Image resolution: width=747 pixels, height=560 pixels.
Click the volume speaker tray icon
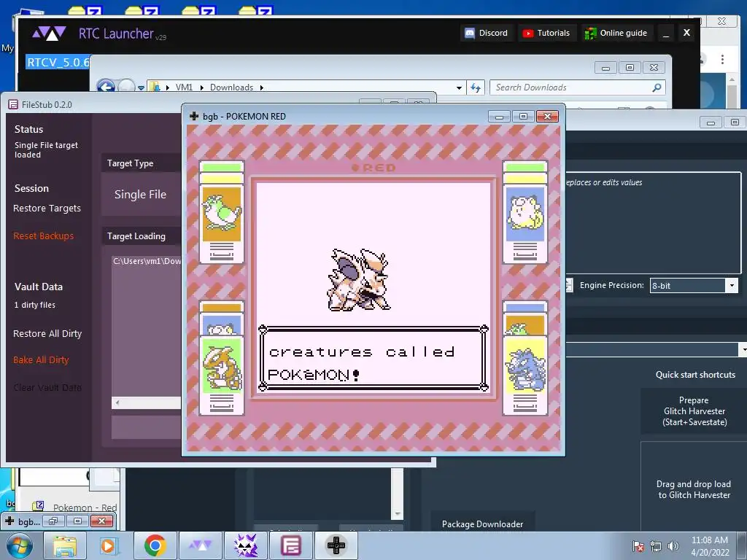[x=673, y=546]
